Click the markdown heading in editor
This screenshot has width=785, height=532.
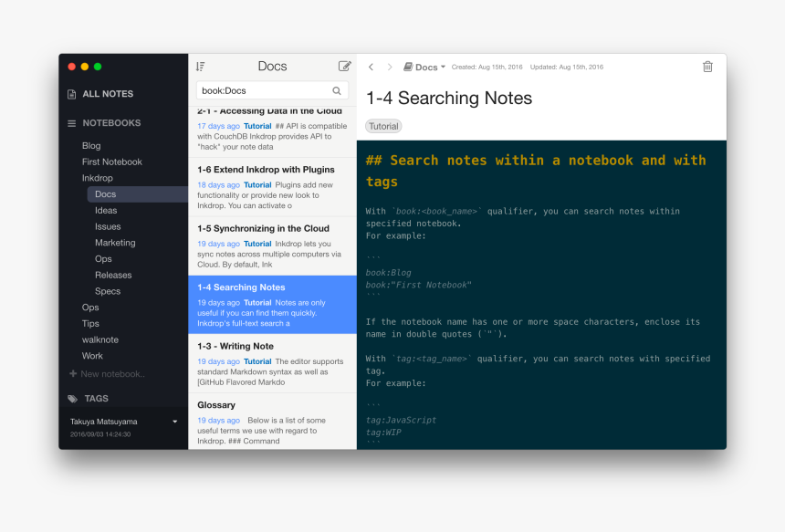tap(536, 171)
